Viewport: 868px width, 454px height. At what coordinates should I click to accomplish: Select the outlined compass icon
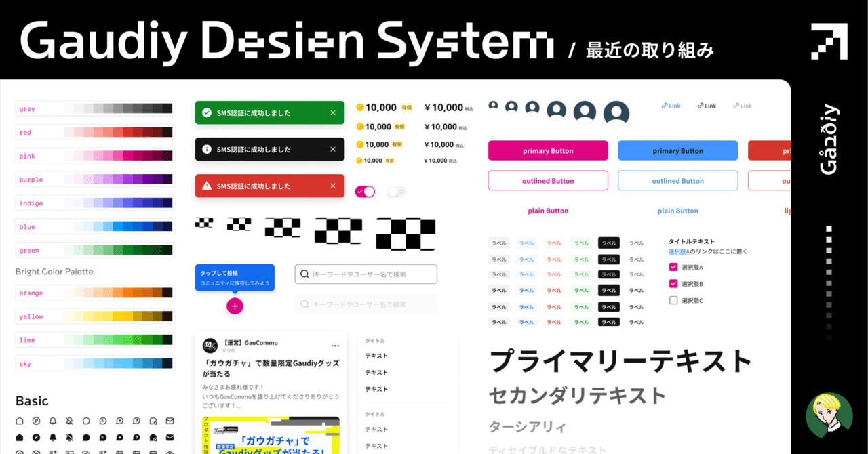(x=36, y=421)
